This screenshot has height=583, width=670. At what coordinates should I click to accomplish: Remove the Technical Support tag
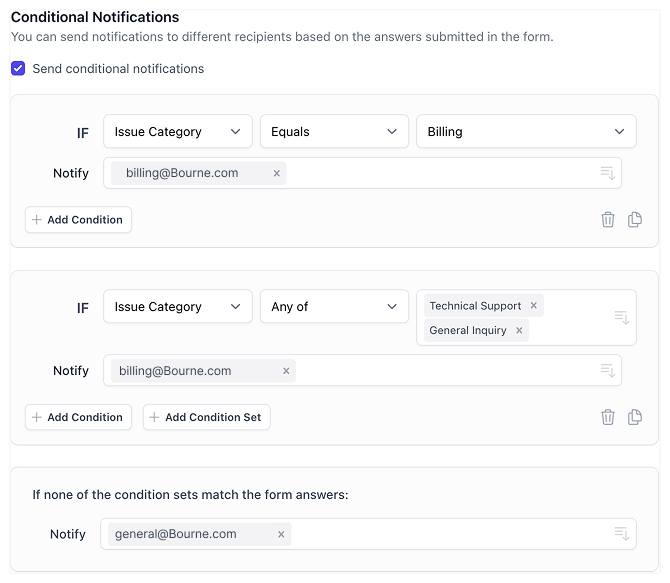pyautogui.click(x=534, y=306)
